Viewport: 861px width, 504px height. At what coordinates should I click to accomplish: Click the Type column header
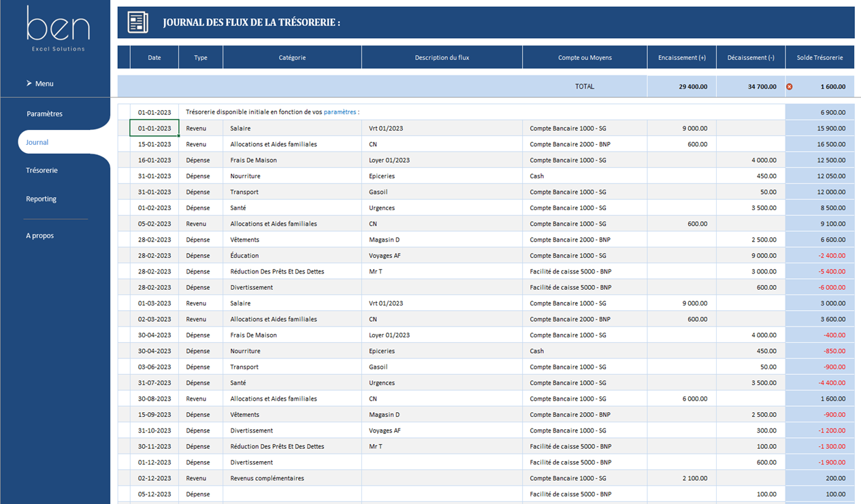pos(201,57)
